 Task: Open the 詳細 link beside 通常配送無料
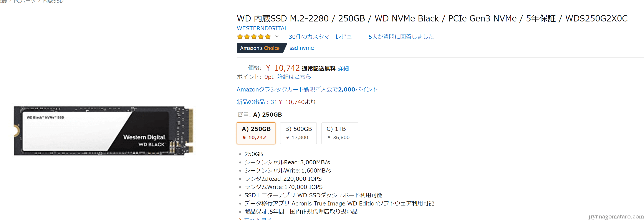pyautogui.click(x=343, y=68)
